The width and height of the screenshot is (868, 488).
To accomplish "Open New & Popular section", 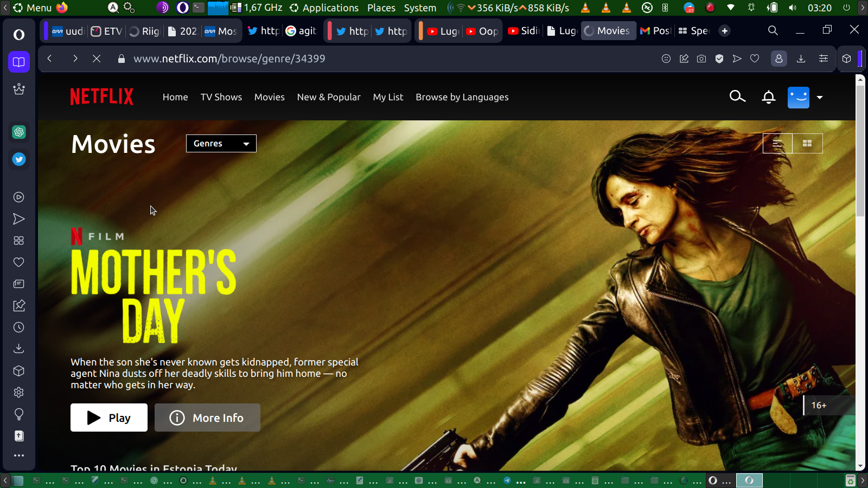I will click(x=329, y=97).
